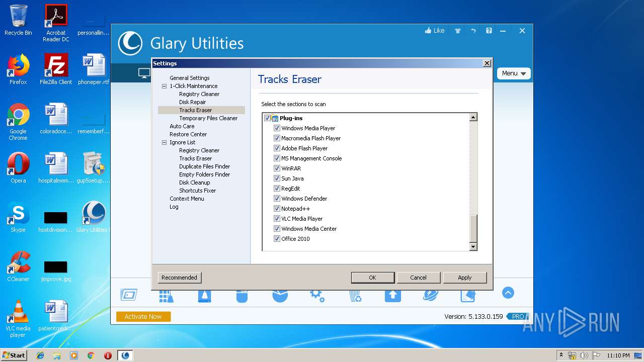Uncheck the RegEdit checkbox

tap(277, 189)
